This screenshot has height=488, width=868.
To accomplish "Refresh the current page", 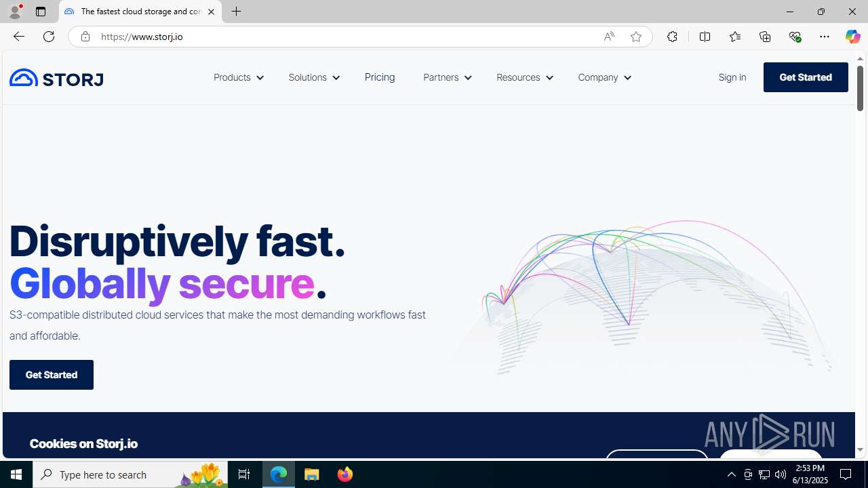I will [x=49, y=37].
